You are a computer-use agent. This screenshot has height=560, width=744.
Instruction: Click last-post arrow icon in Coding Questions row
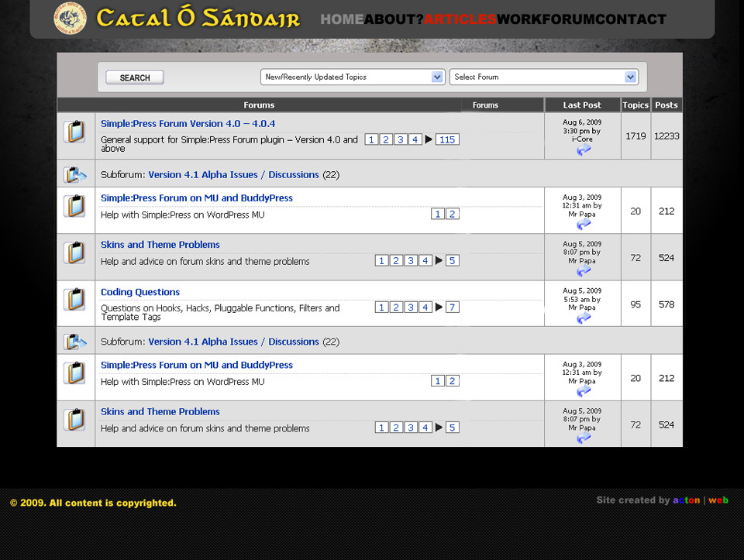click(x=583, y=318)
